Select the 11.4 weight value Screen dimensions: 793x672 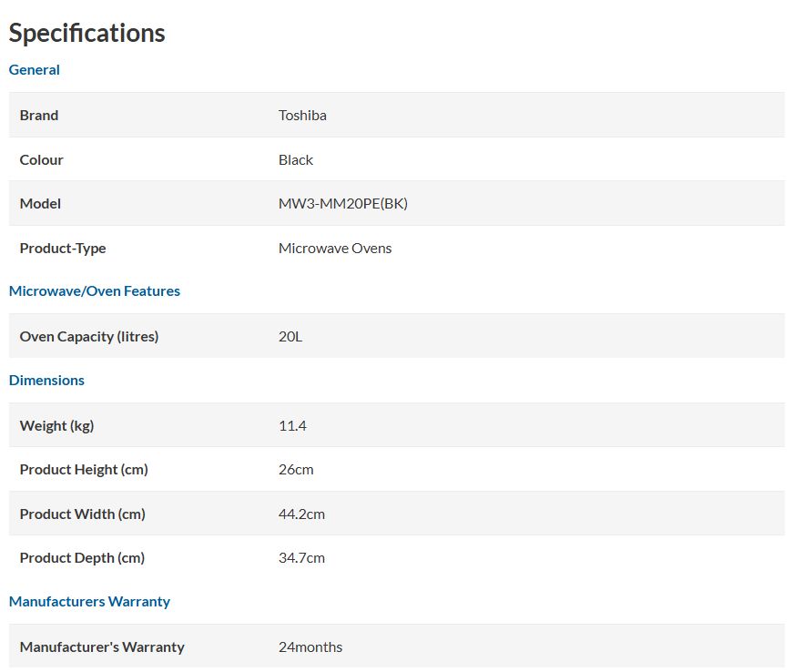(293, 426)
